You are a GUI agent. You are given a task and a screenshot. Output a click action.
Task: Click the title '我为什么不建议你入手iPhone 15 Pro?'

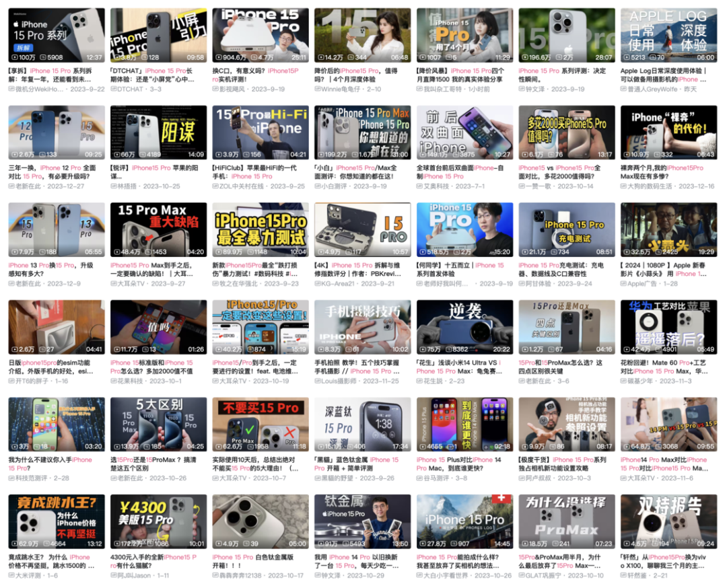click(50, 464)
